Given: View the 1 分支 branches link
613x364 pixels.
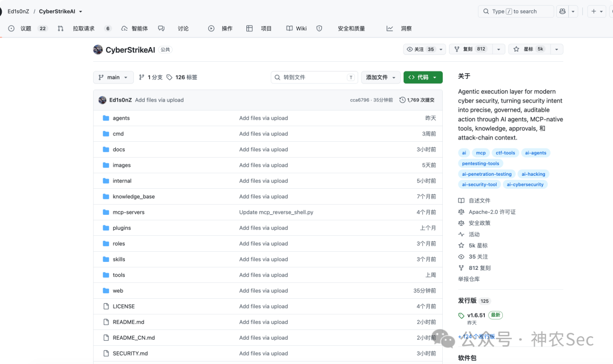Looking at the screenshot, I should point(151,77).
